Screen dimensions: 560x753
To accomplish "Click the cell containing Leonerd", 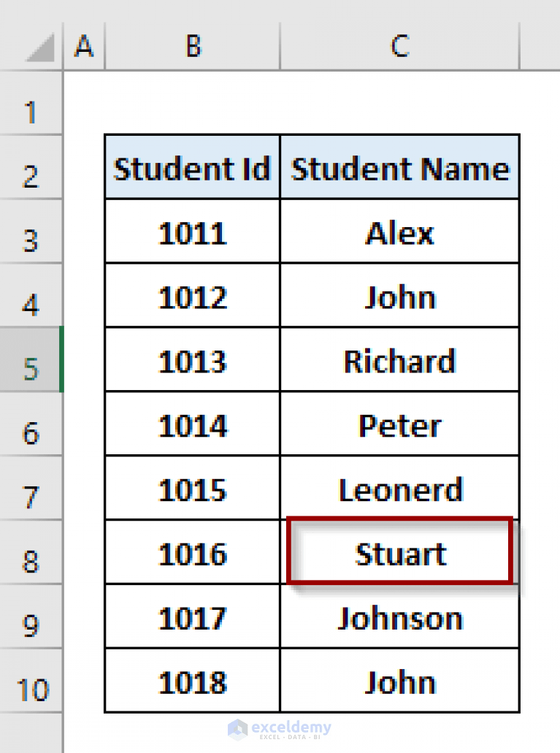I will coord(399,489).
